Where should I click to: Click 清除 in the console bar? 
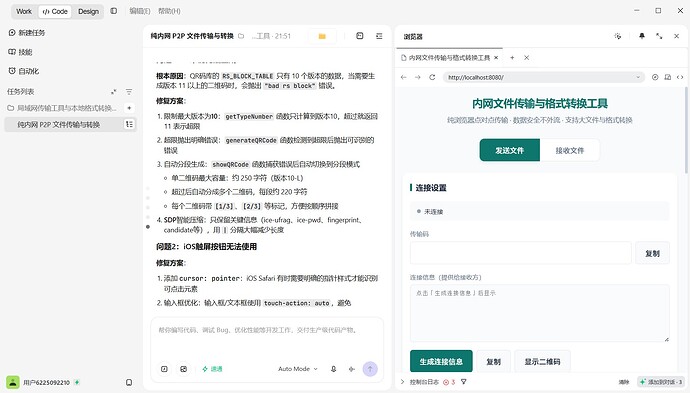pyautogui.click(x=624, y=382)
